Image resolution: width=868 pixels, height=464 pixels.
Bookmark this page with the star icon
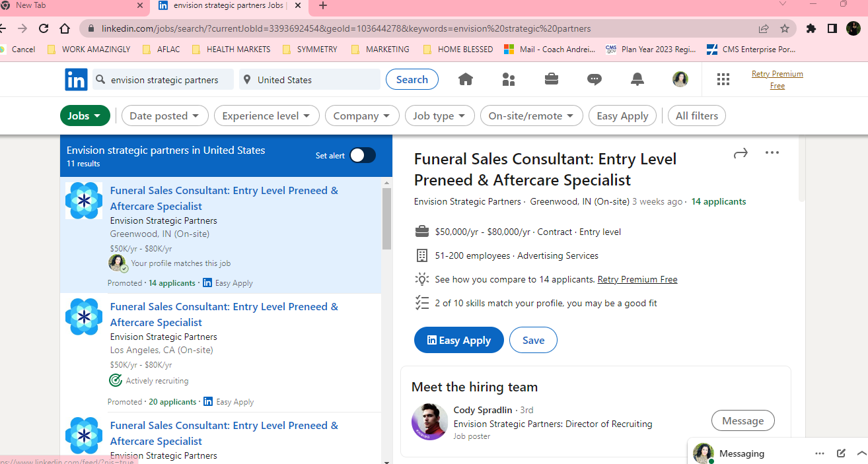[x=785, y=28]
